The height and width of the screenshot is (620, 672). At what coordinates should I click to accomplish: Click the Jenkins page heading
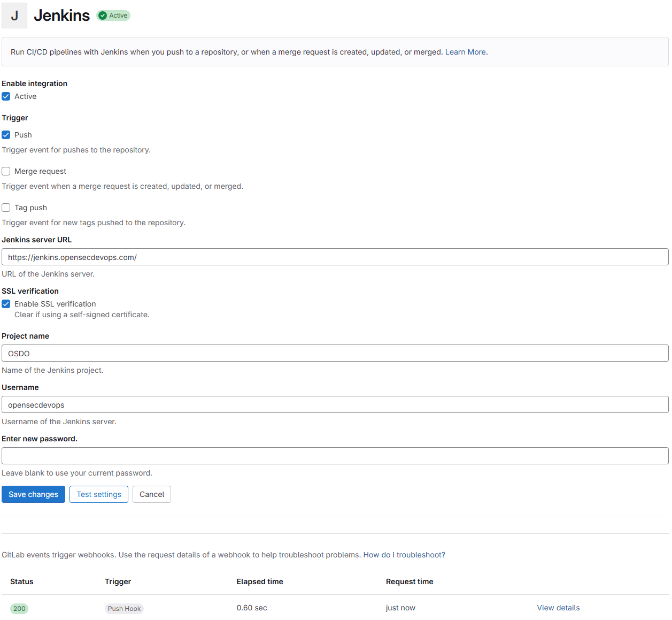coord(62,16)
